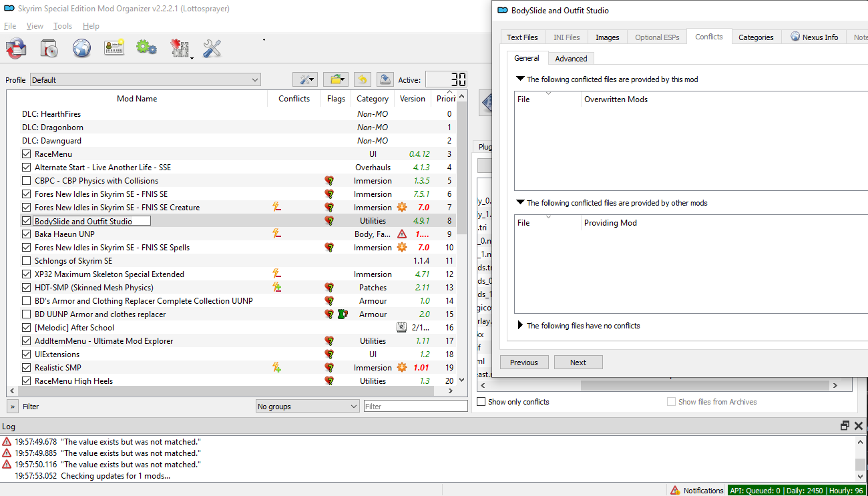The width and height of the screenshot is (868, 496).
Task: Toggle the Alternate Start - Live Another Life checkbox
Action: 27,167
